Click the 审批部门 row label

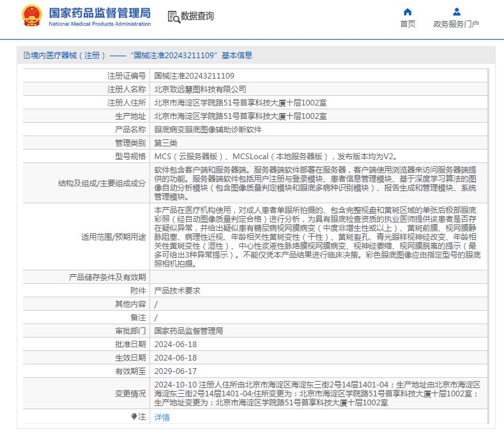[x=130, y=331]
